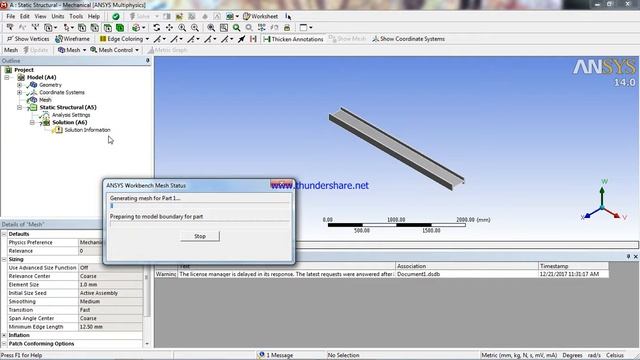Open the Units menu

[x=58, y=16]
